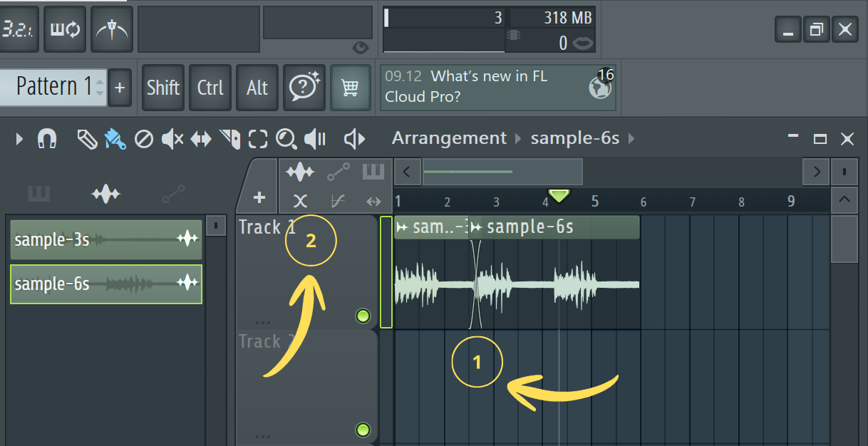Click the plus to add a new pattern
868x446 pixels.
click(x=120, y=87)
